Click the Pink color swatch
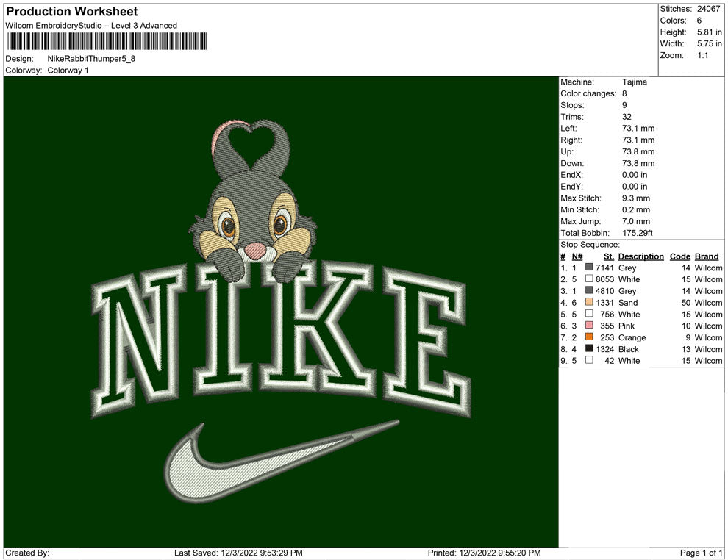This screenshot has width=728, height=560. coord(589,326)
